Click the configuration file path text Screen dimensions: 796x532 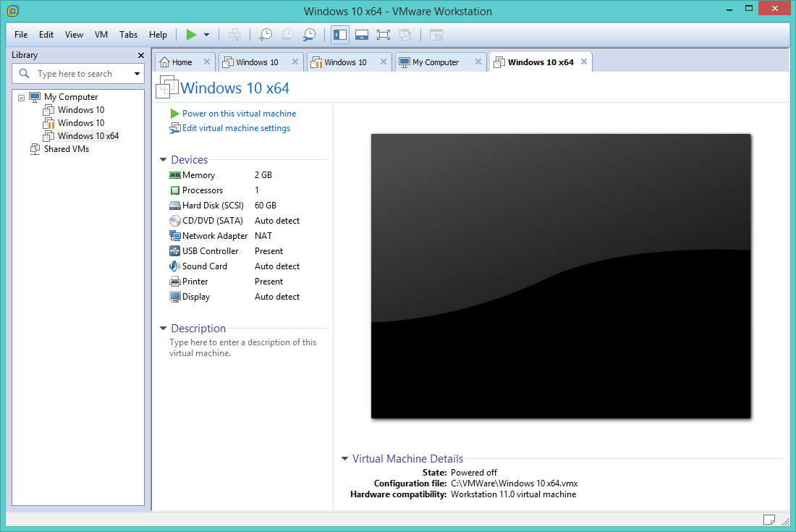[515, 484]
